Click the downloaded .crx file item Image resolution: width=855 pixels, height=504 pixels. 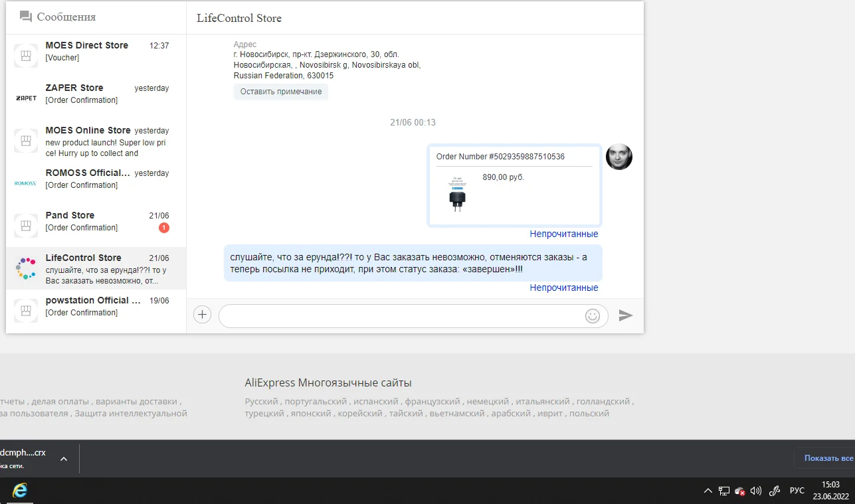coord(23,458)
